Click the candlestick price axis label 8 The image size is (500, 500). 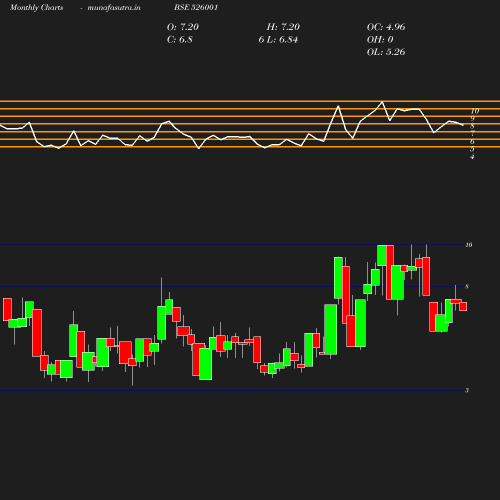(467, 287)
